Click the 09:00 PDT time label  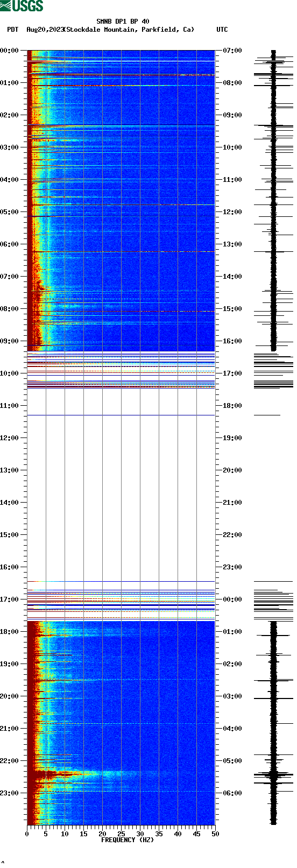click(x=9, y=341)
